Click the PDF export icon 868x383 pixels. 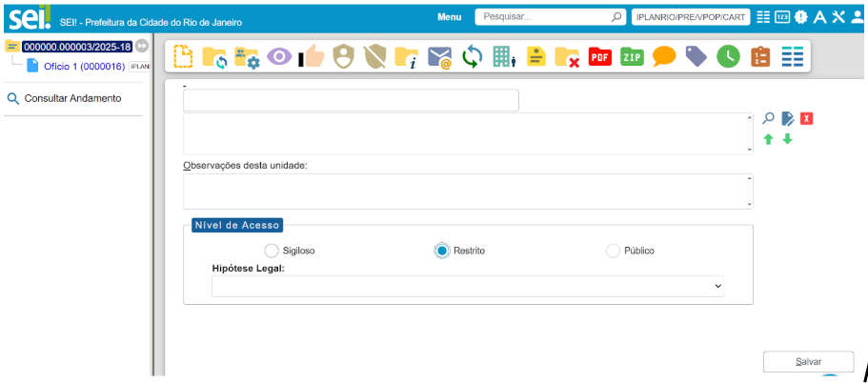coord(599,57)
